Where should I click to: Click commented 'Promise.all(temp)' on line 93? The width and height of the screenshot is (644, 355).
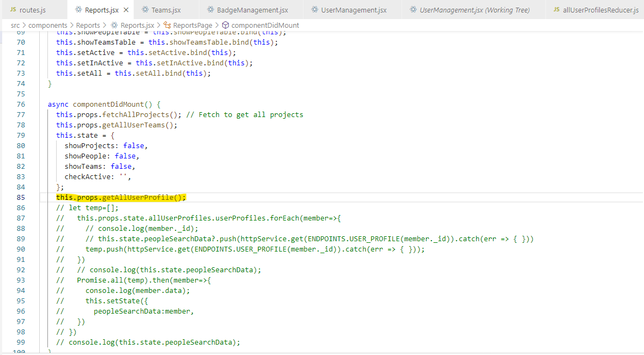tap(113, 280)
